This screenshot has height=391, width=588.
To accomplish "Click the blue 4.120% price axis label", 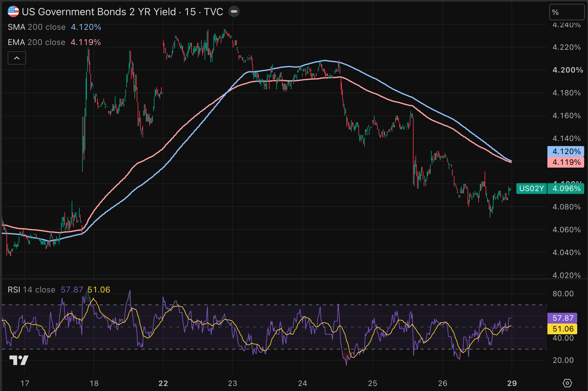I will 566,151.
